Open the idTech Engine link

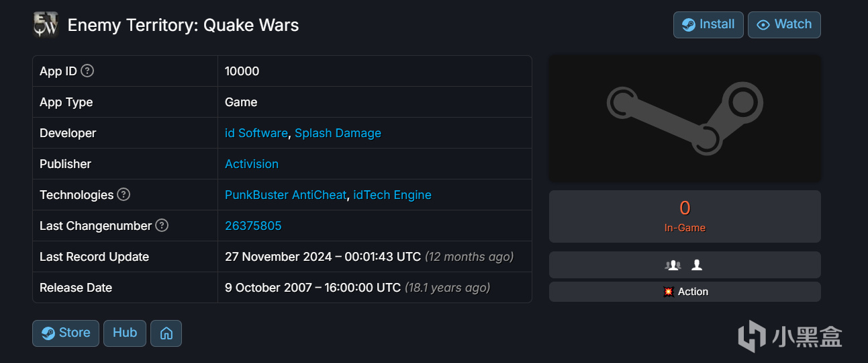(x=392, y=195)
